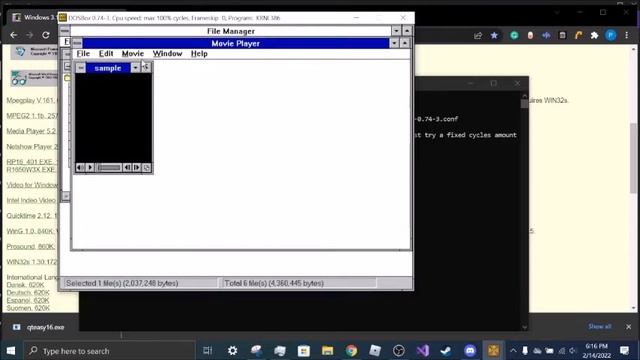Open the Intel Indeo Video link

tap(31, 200)
